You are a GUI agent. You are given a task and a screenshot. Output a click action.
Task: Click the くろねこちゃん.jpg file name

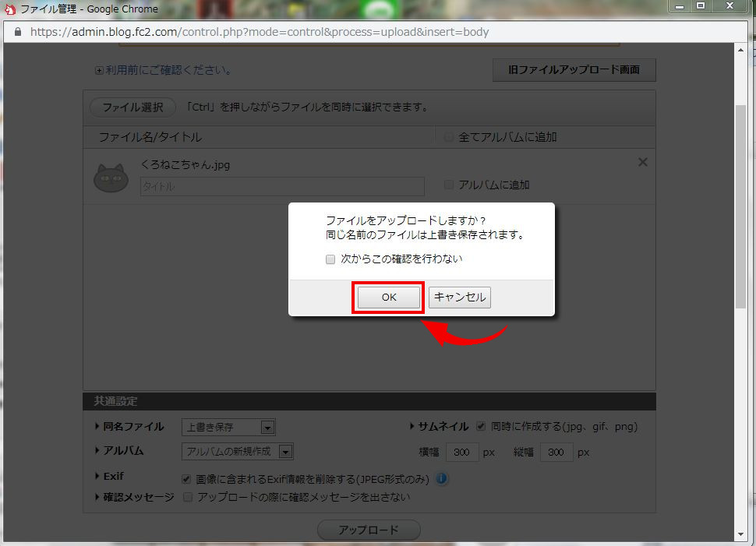pyautogui.click(x=185, y=165)
